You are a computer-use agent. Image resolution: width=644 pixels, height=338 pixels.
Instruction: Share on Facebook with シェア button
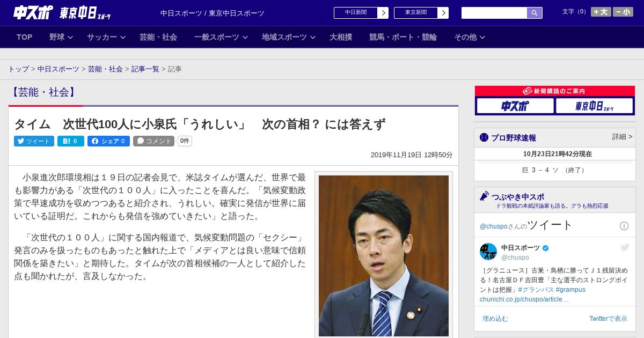point(108,141)
